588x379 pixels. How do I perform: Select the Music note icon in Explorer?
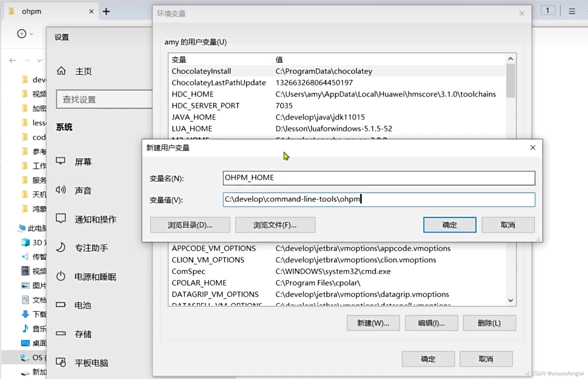click(x=25, y=328)
